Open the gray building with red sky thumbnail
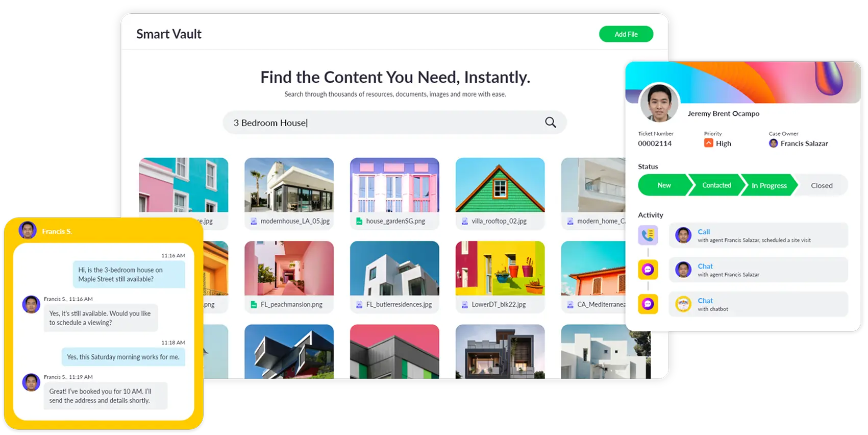 pos(394,351)
